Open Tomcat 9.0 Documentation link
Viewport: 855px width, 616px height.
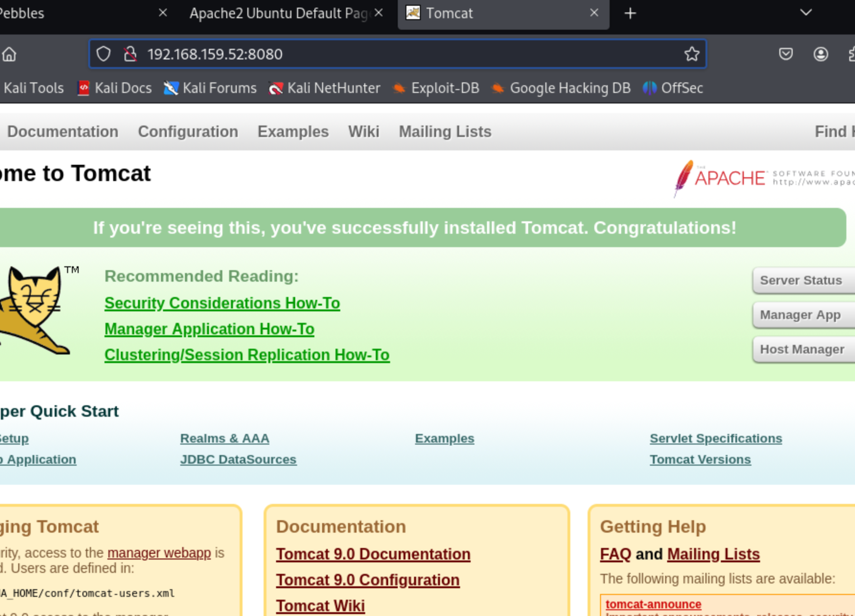pos(373,554)
